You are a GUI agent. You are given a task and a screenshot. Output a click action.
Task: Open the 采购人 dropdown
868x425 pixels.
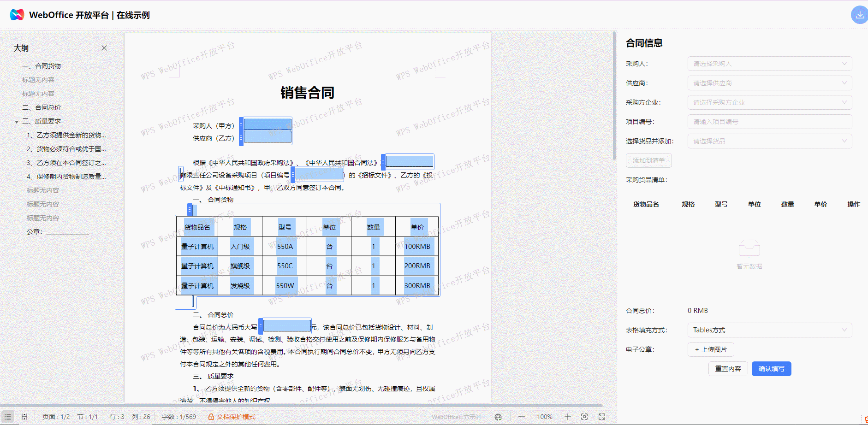click(769, 64)
